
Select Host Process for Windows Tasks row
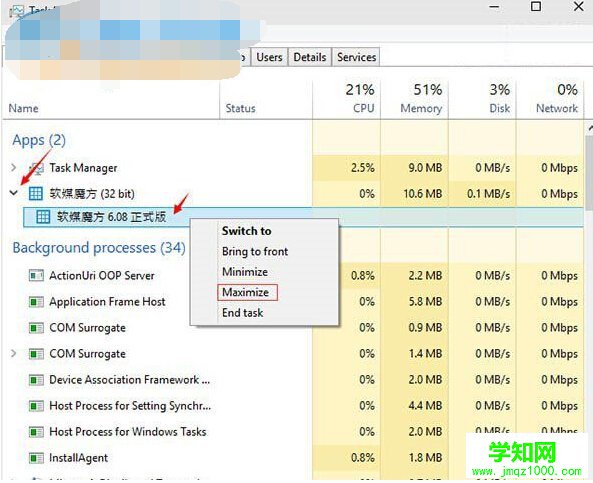[x=128, y=432]
